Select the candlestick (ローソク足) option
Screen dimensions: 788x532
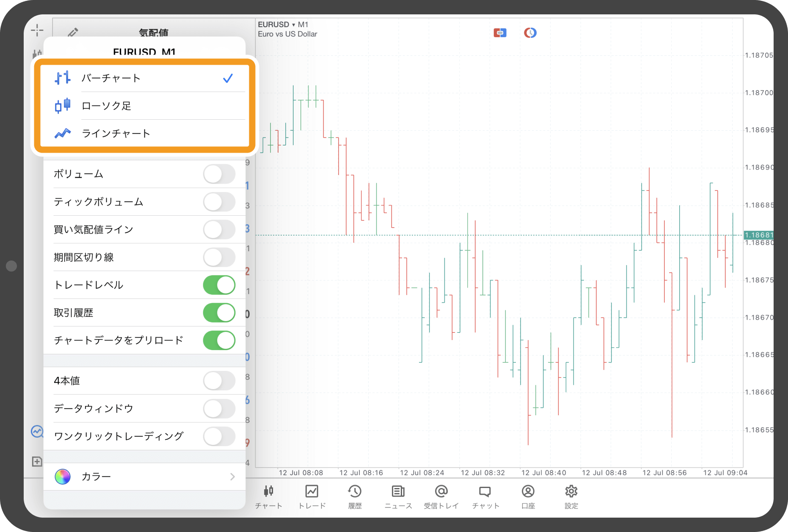pyautogui.click(x=144, y=106)
